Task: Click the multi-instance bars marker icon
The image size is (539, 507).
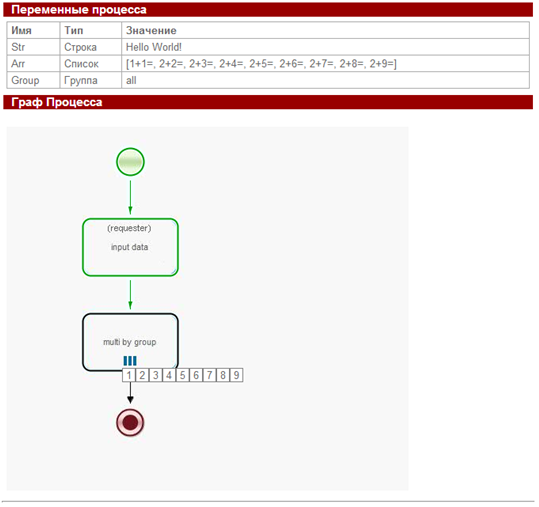Action: click(130, 361)
